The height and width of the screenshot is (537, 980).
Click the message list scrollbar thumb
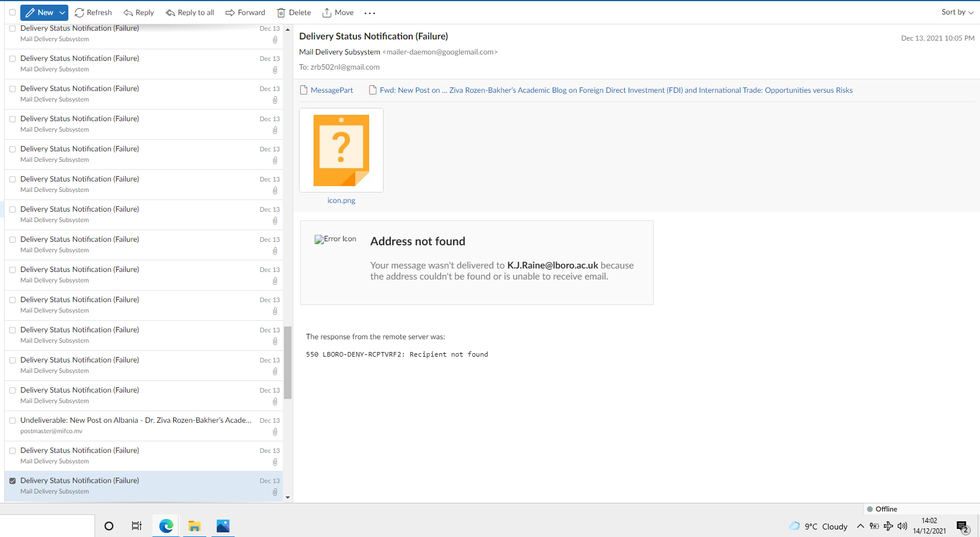point(287,362)
